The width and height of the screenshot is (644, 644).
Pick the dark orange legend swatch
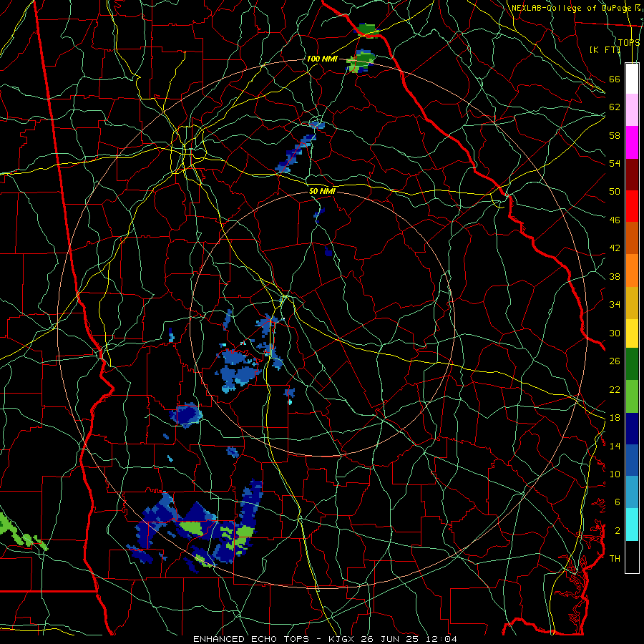(x=632, y=238)
